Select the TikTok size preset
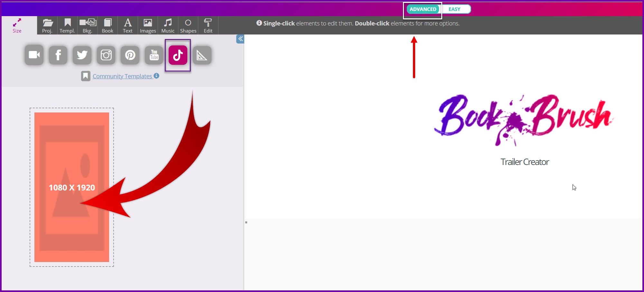This screenshot has height=292, width=644. pos(178,55)
